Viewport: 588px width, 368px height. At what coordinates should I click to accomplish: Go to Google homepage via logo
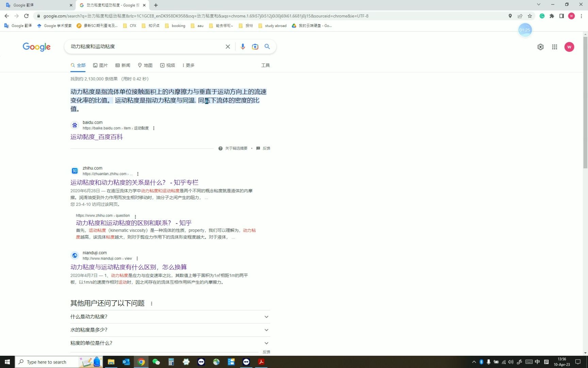point(36,47)
